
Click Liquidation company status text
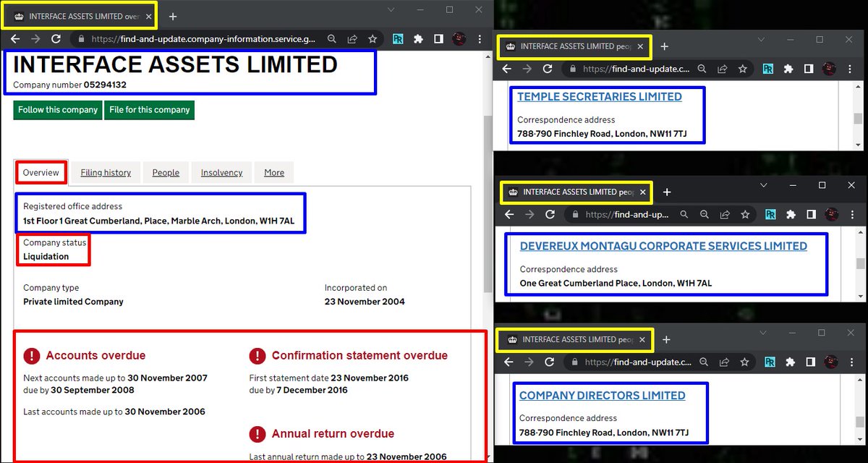click(46, 257)
